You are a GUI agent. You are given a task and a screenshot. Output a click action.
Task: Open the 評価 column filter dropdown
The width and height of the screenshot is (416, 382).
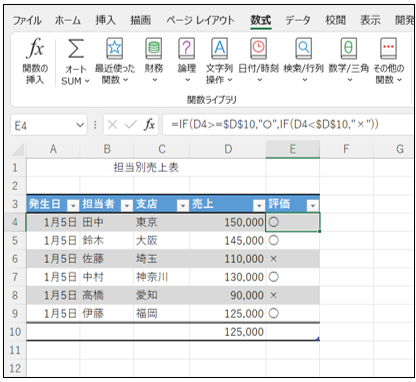coord(313,205)
